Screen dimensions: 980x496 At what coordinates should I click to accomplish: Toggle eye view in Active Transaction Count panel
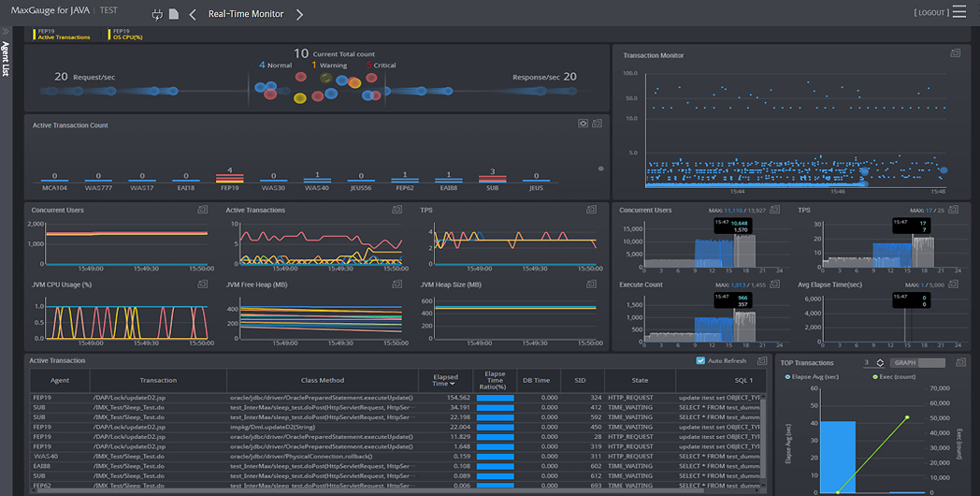(x=583, y=124)
